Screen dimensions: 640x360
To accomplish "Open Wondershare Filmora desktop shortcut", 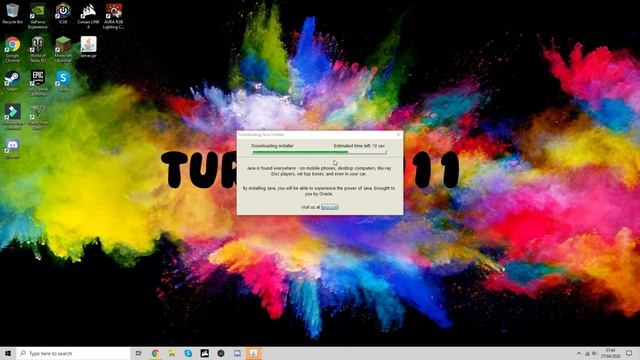I will tap(13, 116).
